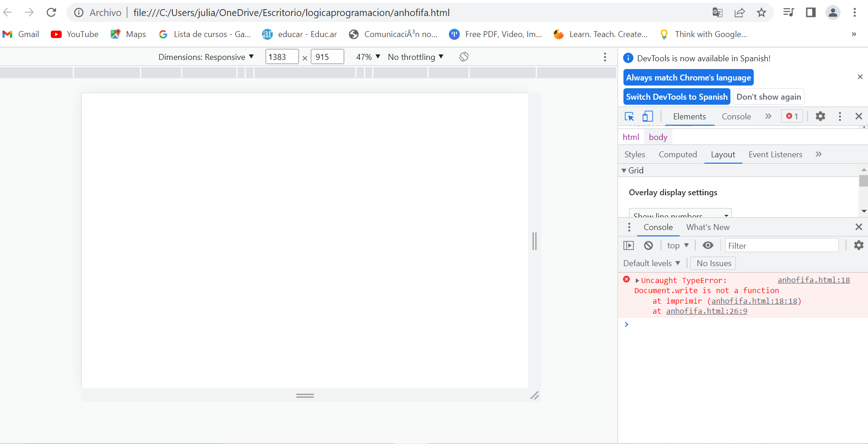Screen dimensions: 868x444
Task: Switch to the Layout tab
Action: pos(723,155)
